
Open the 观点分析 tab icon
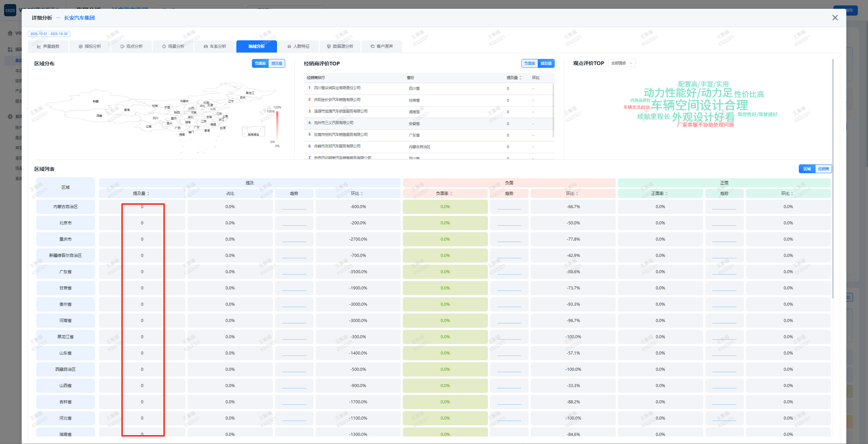pyautogui.click(x=122, y=46)
